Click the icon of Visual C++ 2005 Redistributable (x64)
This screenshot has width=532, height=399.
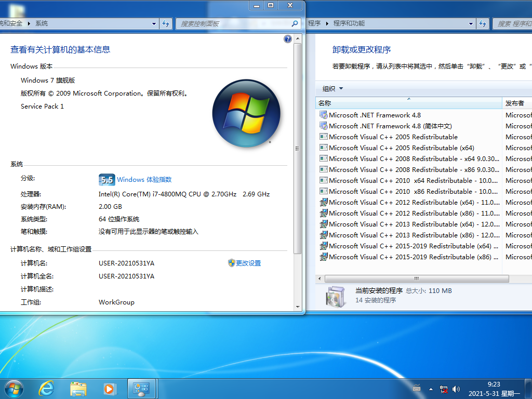click(x=324, y=148)
